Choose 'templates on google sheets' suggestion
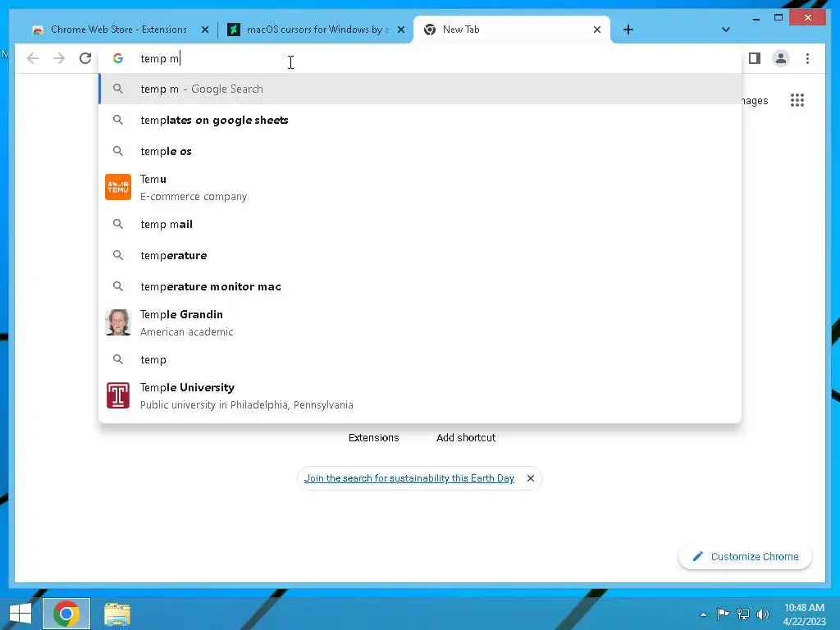This screenshot has height=630, width=840. (421, 120)
